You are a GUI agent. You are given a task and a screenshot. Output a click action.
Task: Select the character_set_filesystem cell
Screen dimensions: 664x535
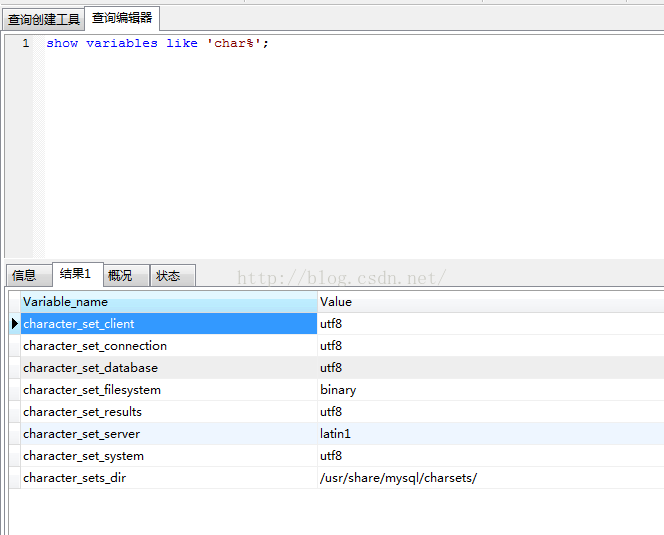tap(169, 390)
